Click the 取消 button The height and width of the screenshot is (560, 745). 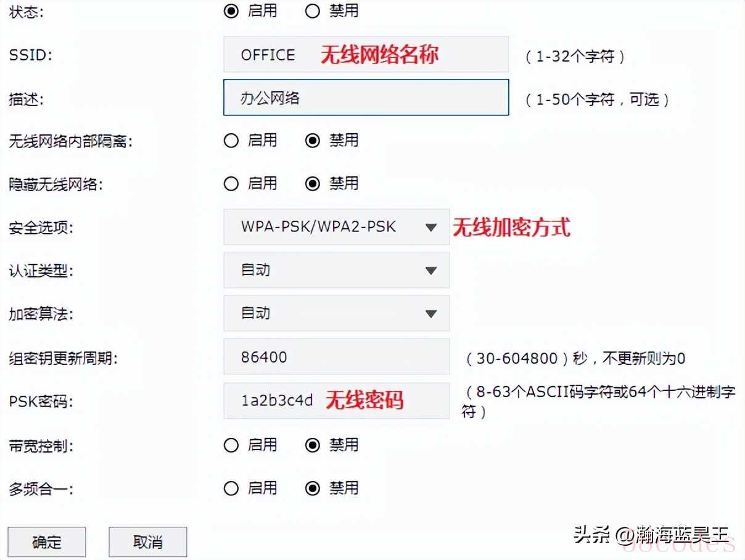pyautogui.click(x=148, y=542)
